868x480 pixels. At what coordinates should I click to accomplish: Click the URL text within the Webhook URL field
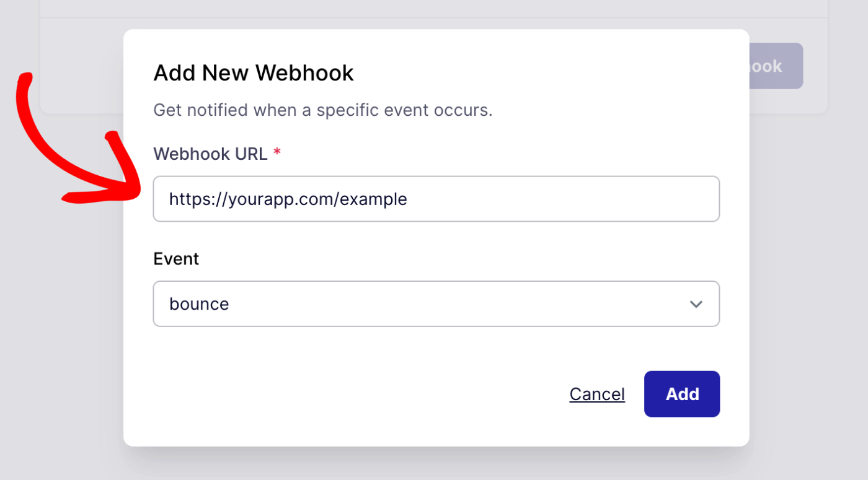288,199
